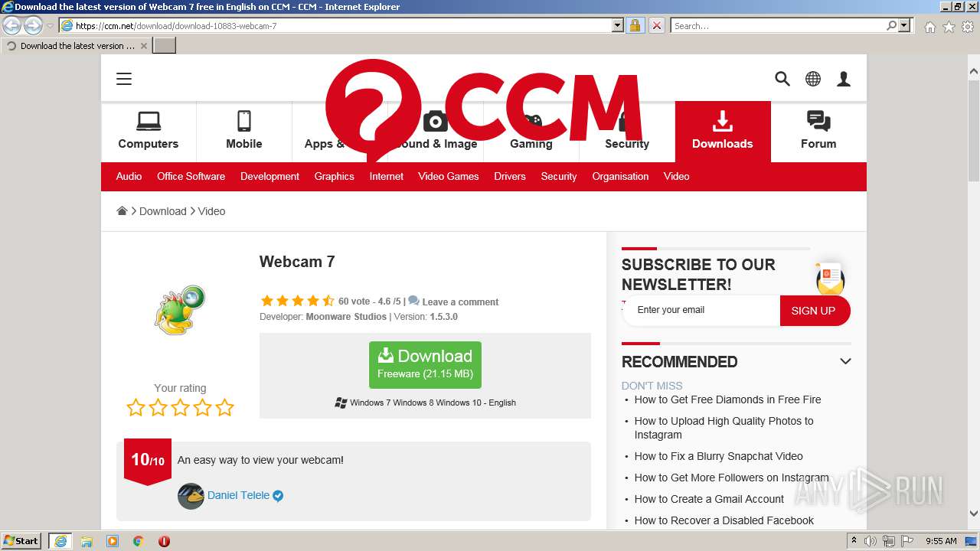Click Daniel Telele's avatar picture
This screenshot has width=980, height=551.
191,496
